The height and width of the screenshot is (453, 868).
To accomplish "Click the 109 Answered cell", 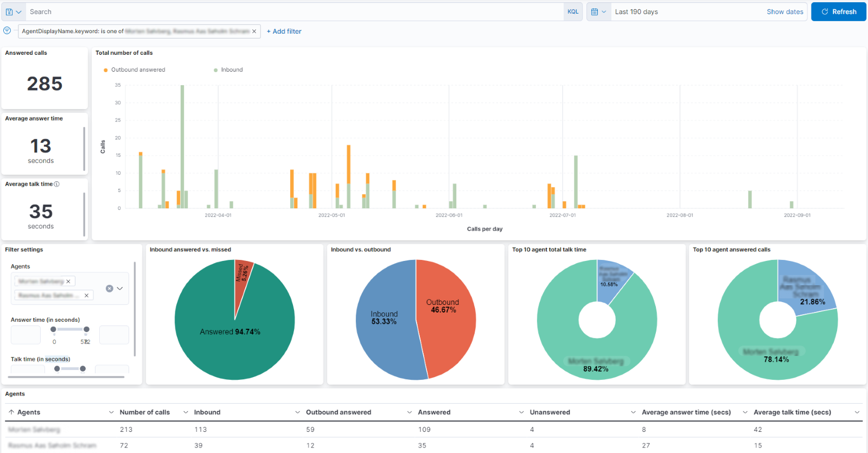I will coord(424,430).
